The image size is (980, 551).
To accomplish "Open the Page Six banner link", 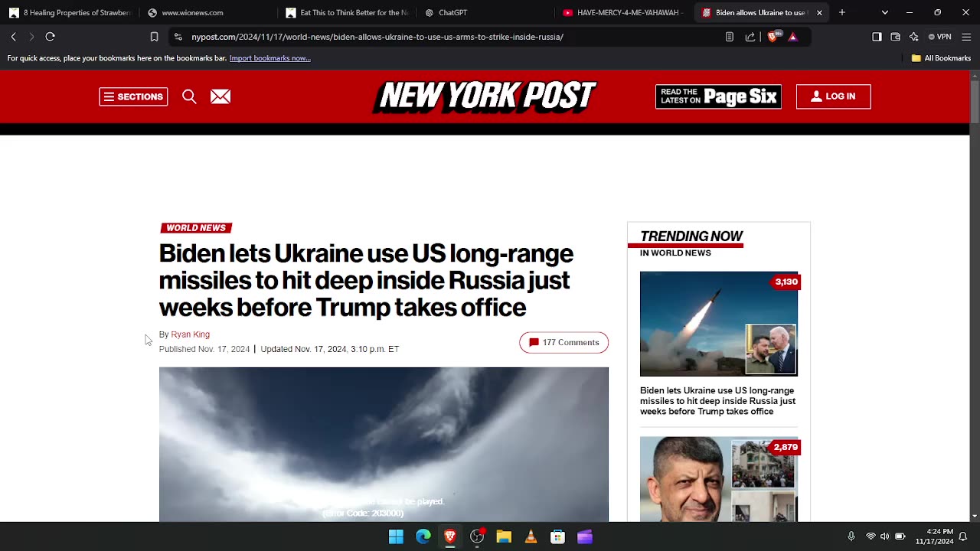I will click(x=718, y=96).
